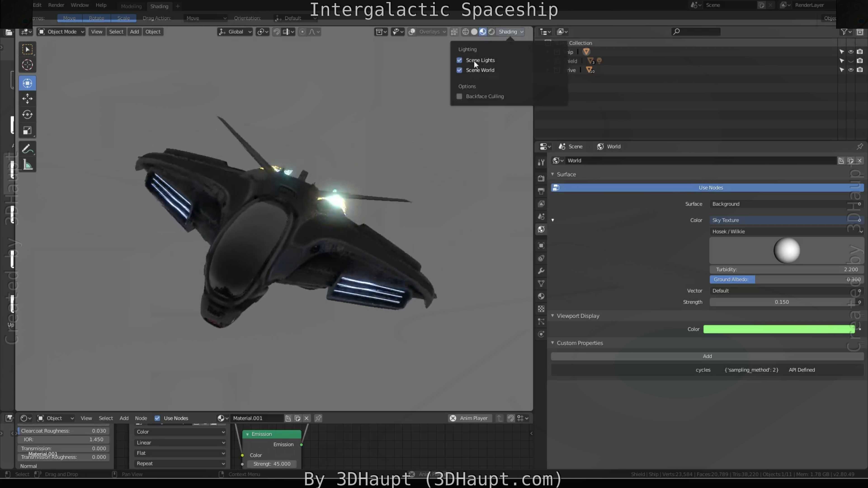Click the Add custom property button
The image size is (868, 488).
707,356
